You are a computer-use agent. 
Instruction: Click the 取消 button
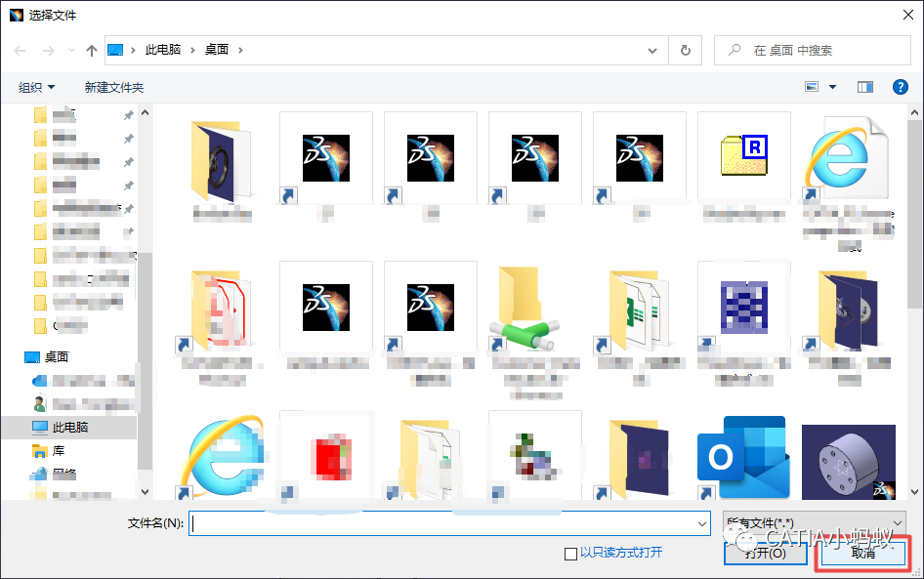click(863, 553)
